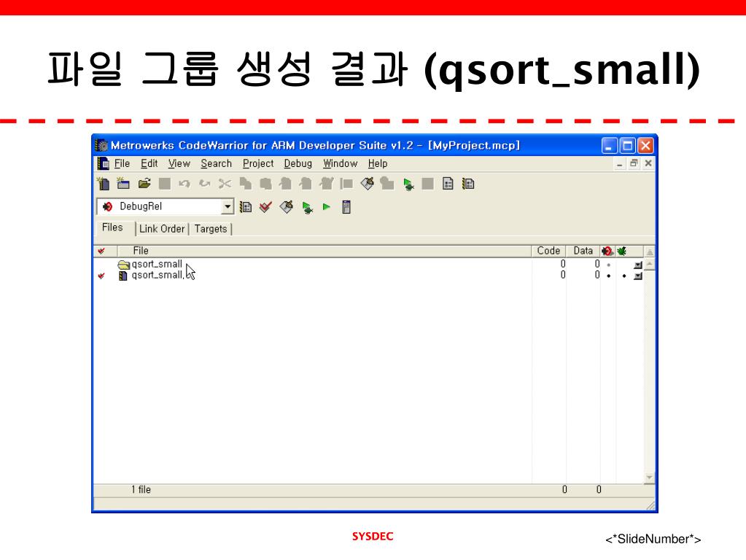The image size is (746, 560).
Task: Open the Help menu
Action: (x=378, y=163)
